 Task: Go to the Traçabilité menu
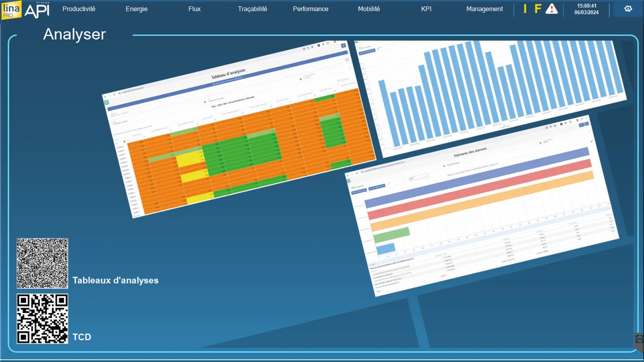click(252, 9)
